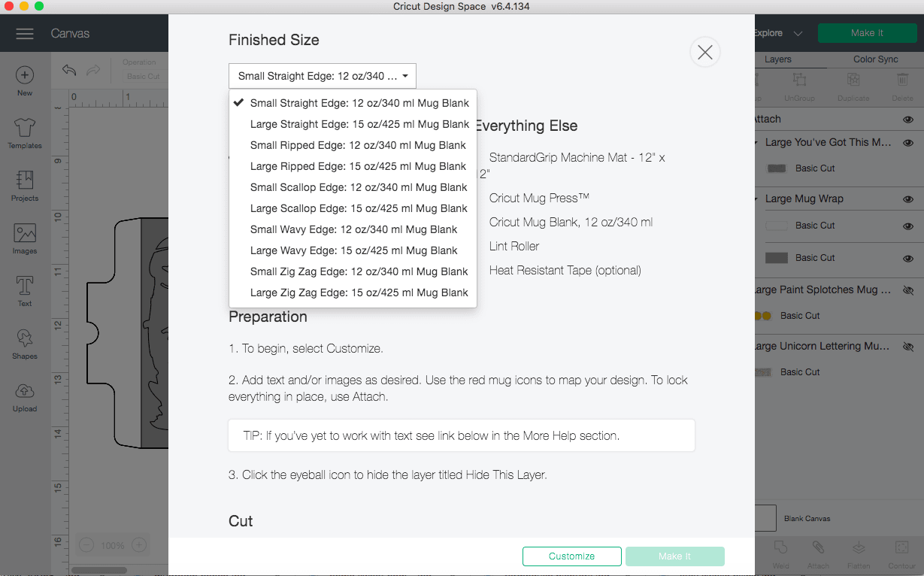Toggle the Attach group eye icon
Image resolution: width=924 pixels, height=576 pixels.
click(908, 119)
